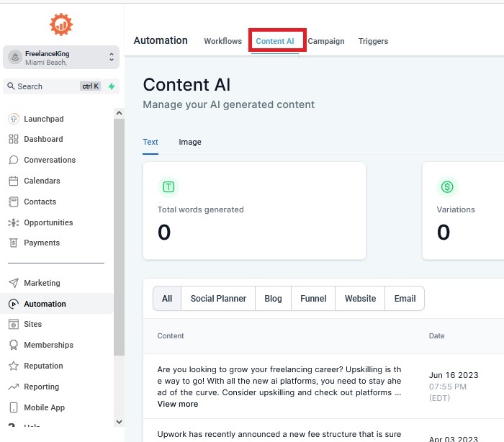504x442 pixels.
Task: Select the Content AI tab
Action: click(x=275, y=41)
